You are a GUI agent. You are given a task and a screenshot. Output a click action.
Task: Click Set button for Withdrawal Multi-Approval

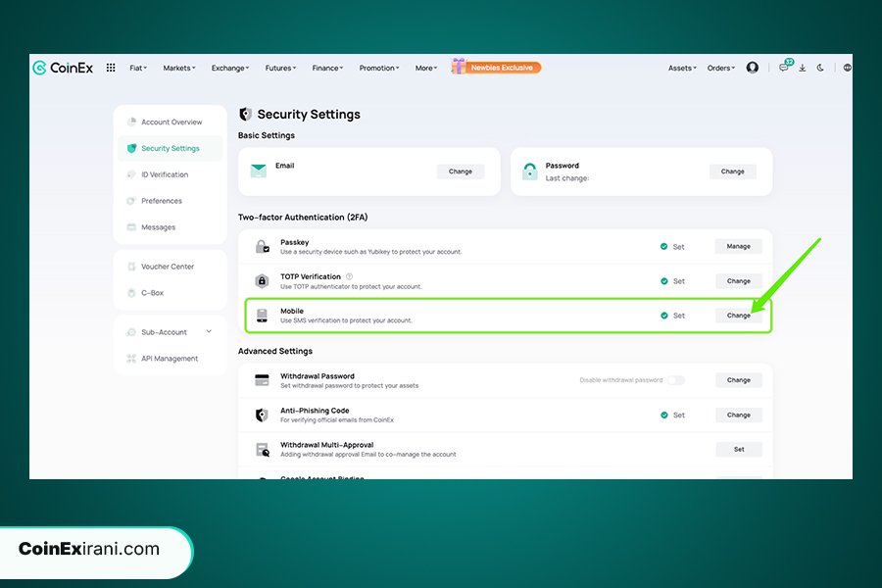click(739, 450)
